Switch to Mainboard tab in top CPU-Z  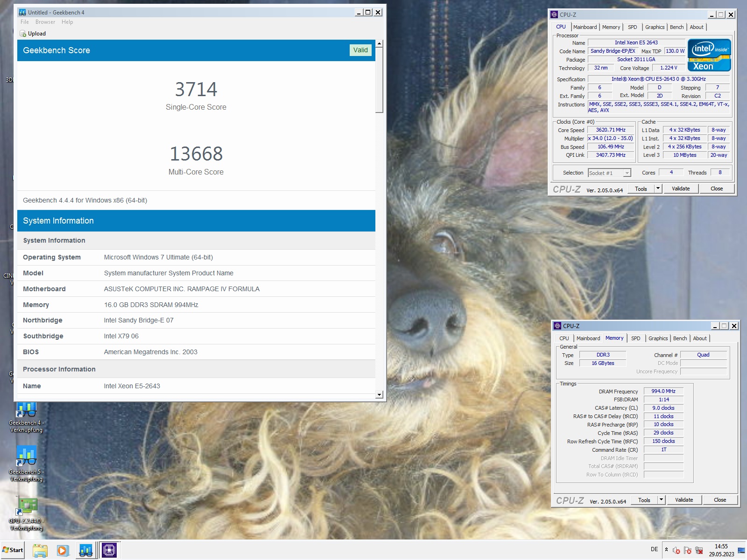pyautogui.click(x=585, y=27)
